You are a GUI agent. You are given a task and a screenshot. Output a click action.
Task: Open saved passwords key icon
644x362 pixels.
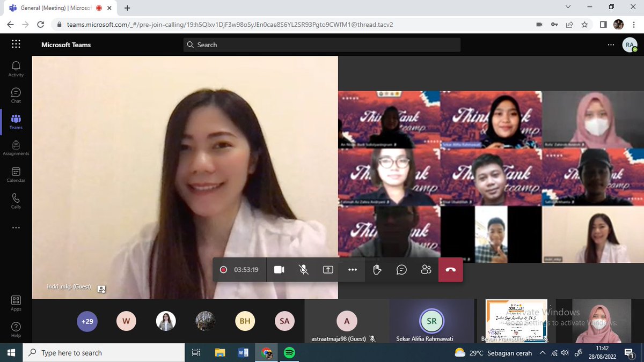554,25
